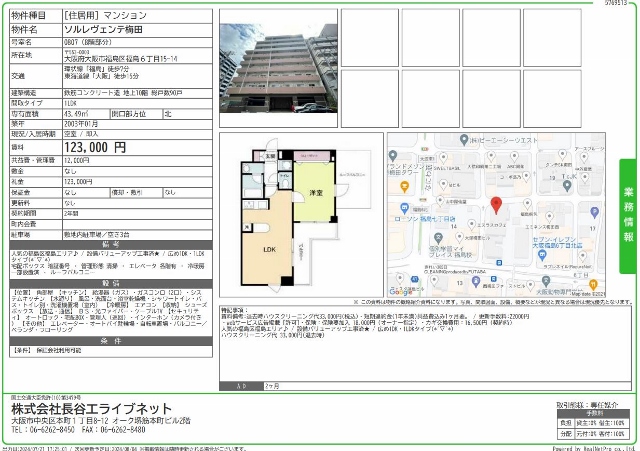Click the 設備 section header

pyautogui.click(x=111, y=283)
